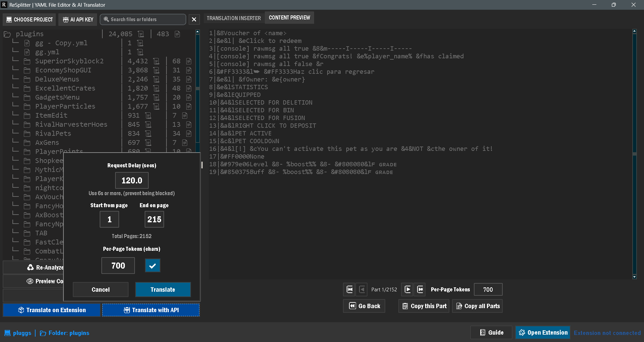Switch to the Content Preview tab

[x=289, y=18]
